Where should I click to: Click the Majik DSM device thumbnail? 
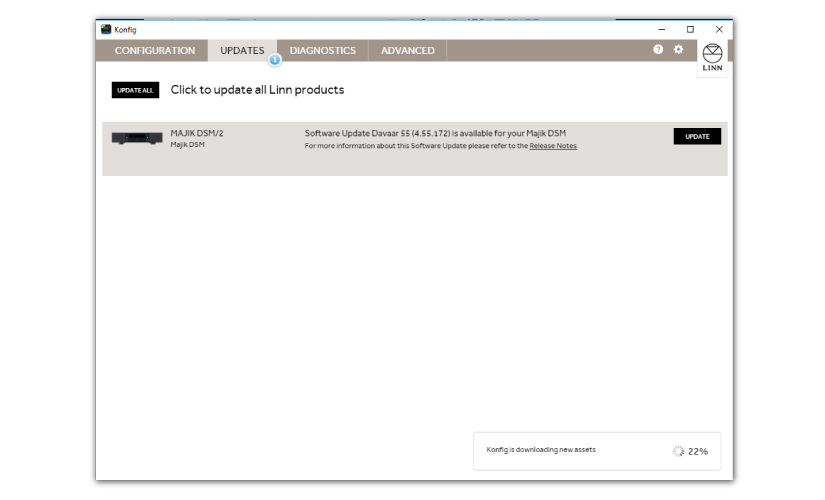137,138
